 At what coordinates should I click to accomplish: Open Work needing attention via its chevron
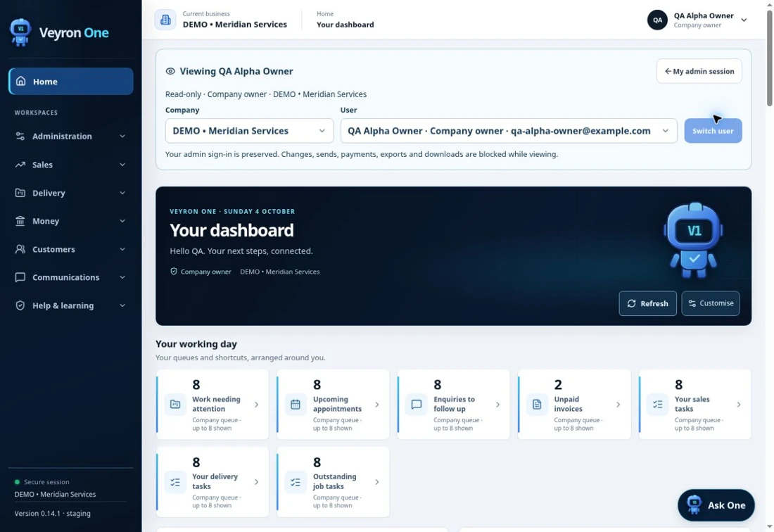coord(257,405)
